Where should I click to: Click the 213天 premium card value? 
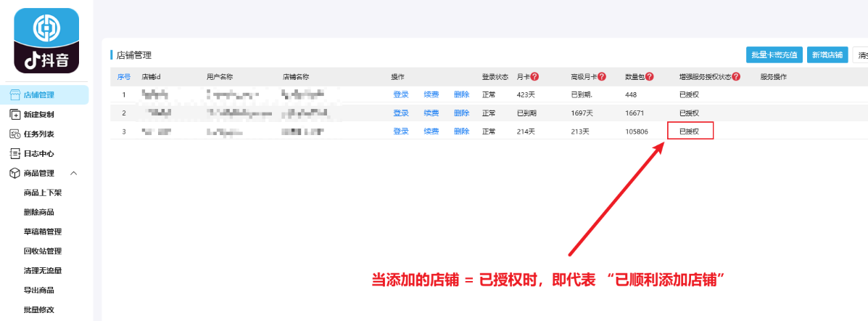[x=580, y=131]
